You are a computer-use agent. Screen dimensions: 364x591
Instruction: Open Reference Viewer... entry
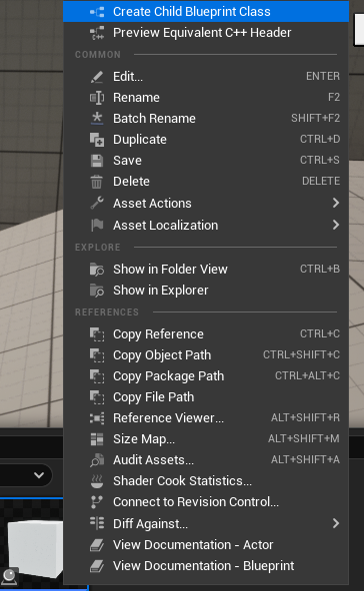point(206,418)
